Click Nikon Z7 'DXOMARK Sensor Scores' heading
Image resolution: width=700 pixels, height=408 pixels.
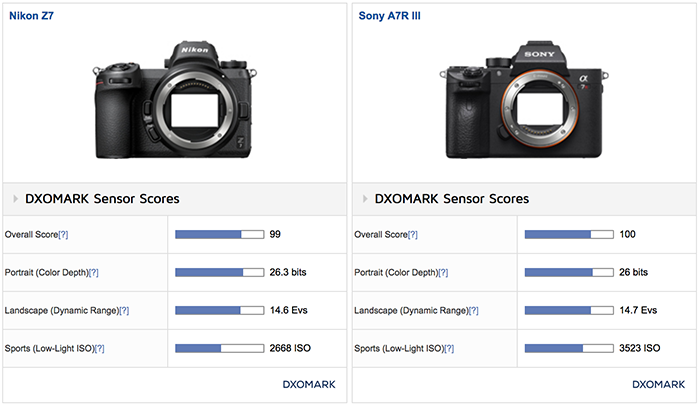pos(102,199)
